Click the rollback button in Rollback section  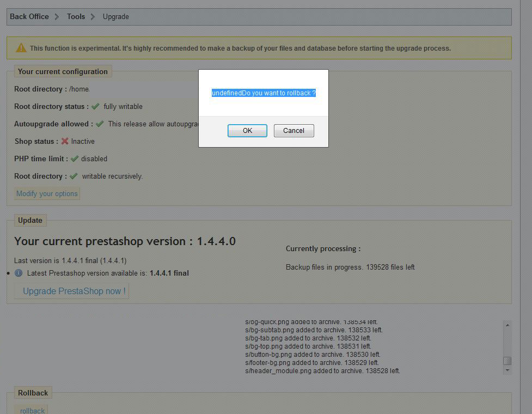pos(32,411)
